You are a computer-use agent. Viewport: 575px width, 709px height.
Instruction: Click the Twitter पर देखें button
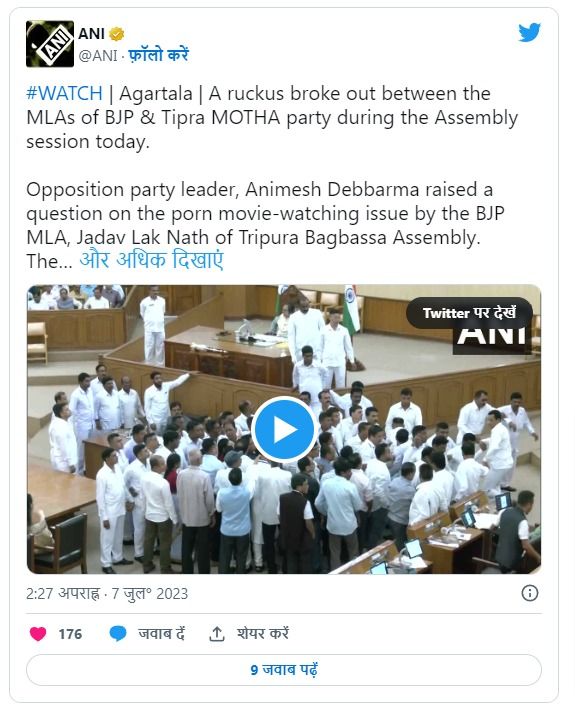pos(469,313)
